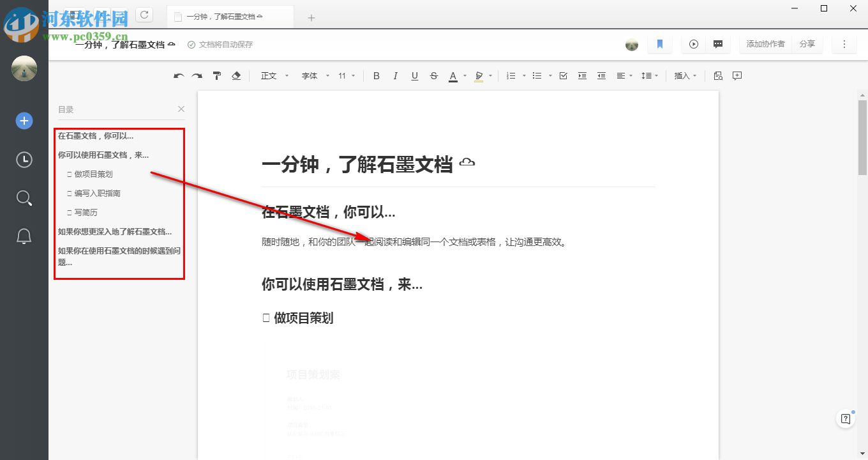This screenshot has width=868, height=460.
Task: Expand the text color dropdown arrow
Action: coord(465,76)
